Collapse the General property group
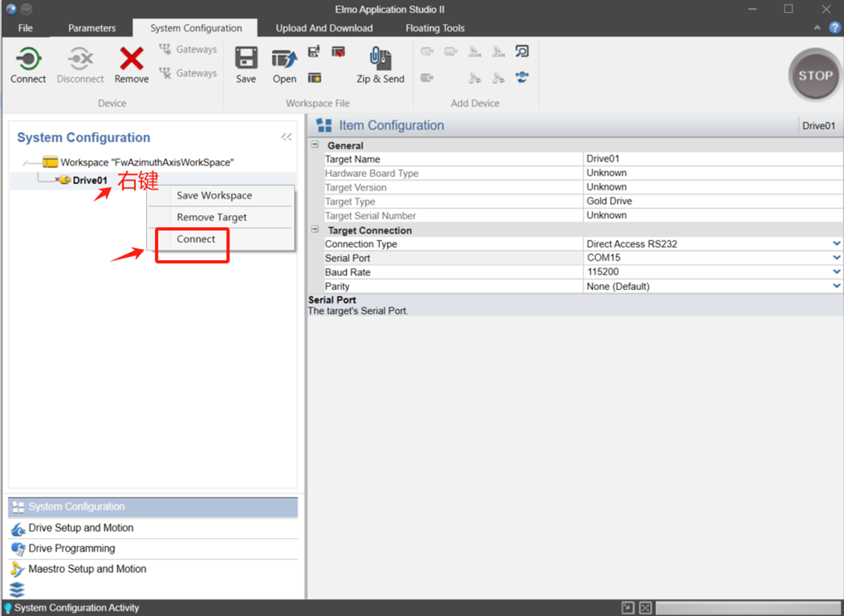Viewport: 844px width, 616px height. pos(316,145)
